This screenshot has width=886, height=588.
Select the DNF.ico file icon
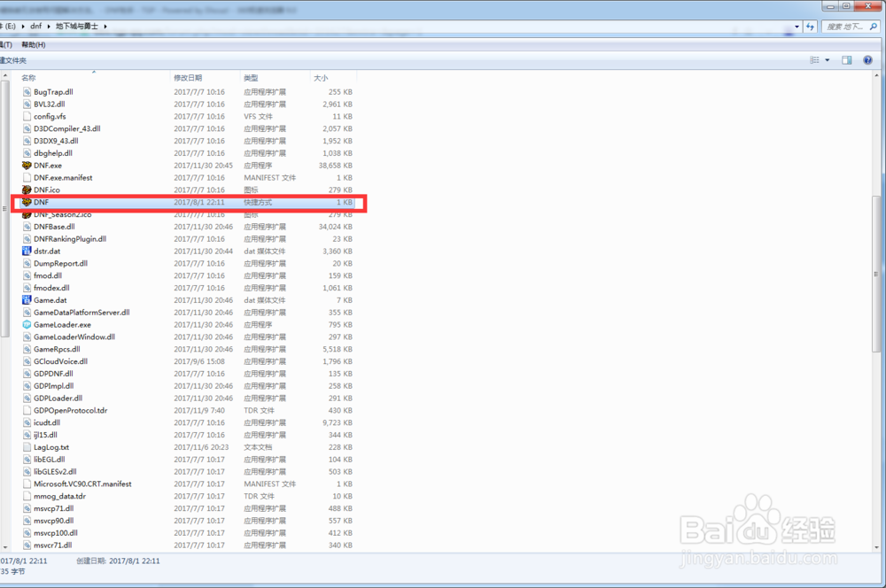point(27,190)
